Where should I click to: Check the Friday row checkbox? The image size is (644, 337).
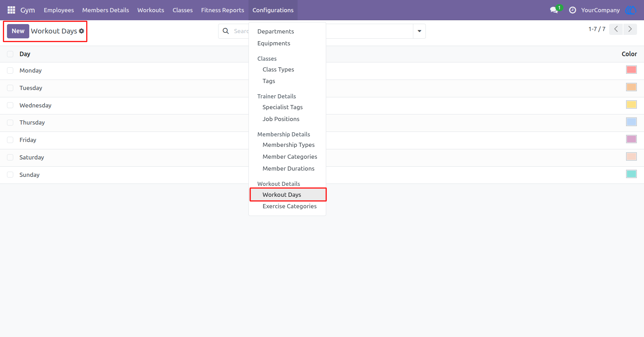[10, 140]
